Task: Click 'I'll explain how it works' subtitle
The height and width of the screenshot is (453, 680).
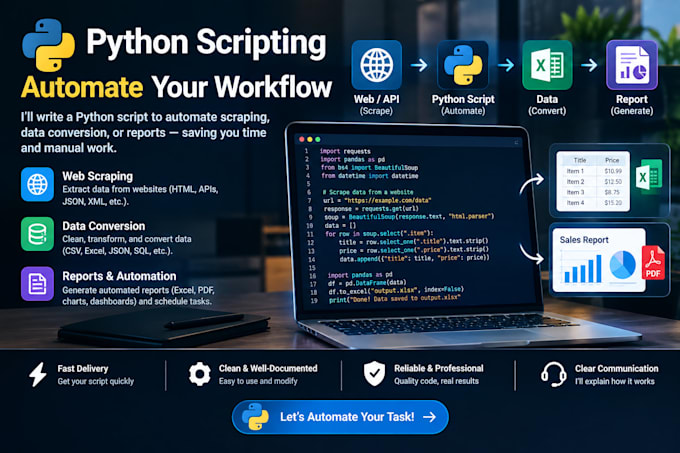Action: pos(615,381)
